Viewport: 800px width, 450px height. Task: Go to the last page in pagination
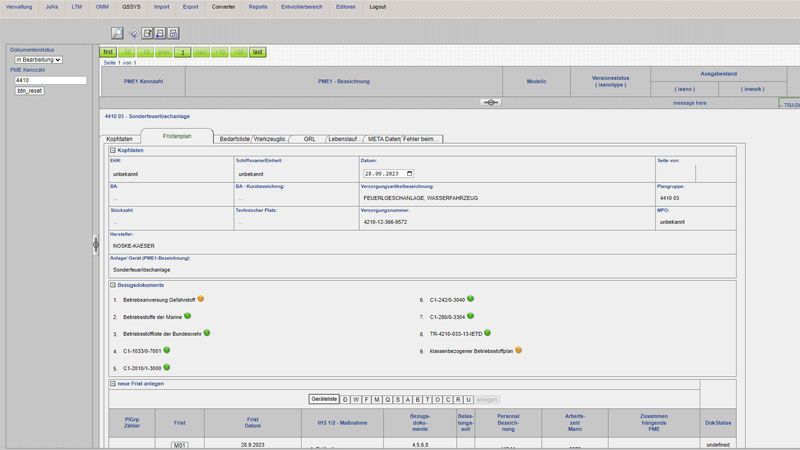click(x=257, y=52)
